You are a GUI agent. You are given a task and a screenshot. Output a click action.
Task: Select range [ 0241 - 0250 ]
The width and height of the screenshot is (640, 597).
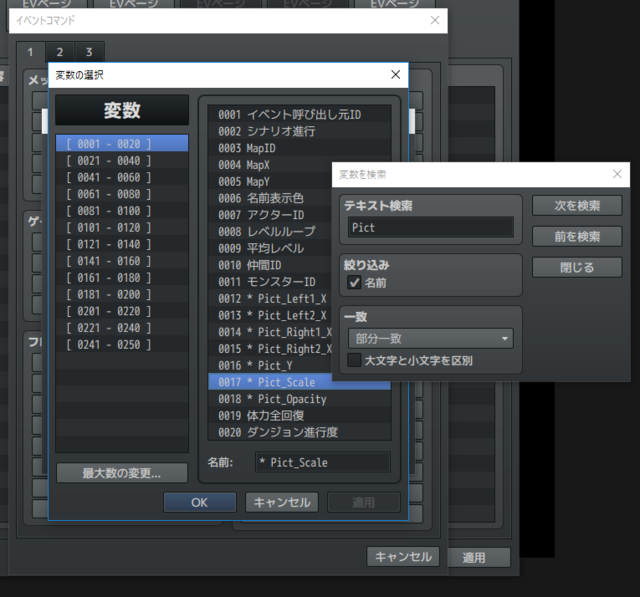122,344
